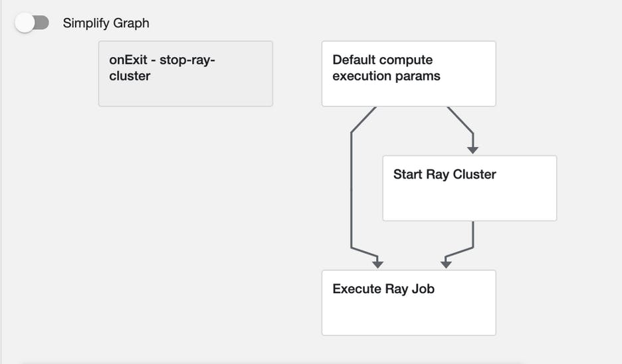Select the onExit - stop-ray-cluster node
The image size is (622, 364).
[185, 74]
